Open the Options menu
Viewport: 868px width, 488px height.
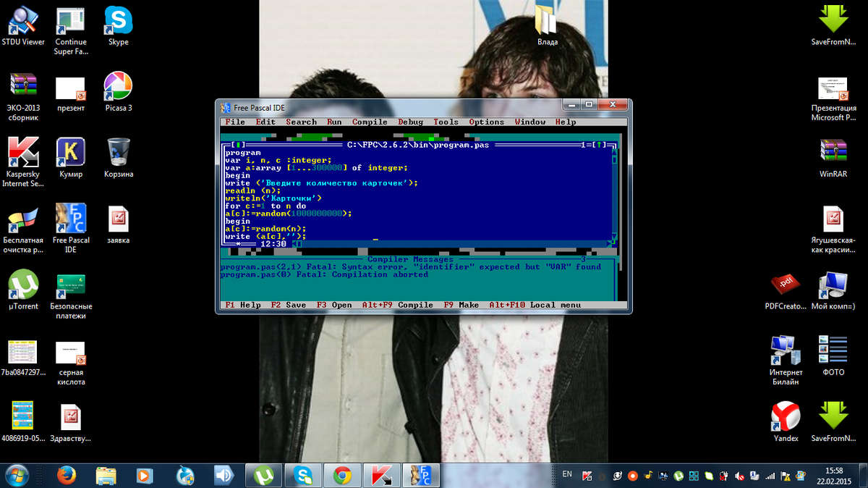point(486,122)
